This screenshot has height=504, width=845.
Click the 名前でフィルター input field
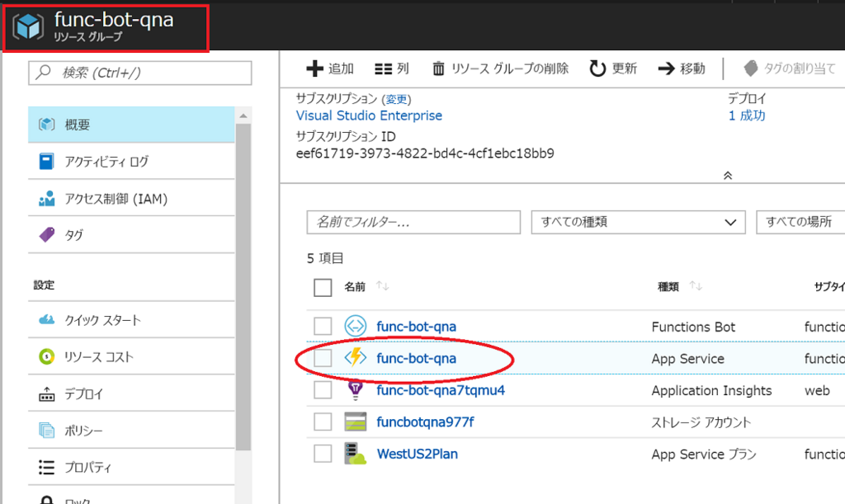[x=413, y=222]
